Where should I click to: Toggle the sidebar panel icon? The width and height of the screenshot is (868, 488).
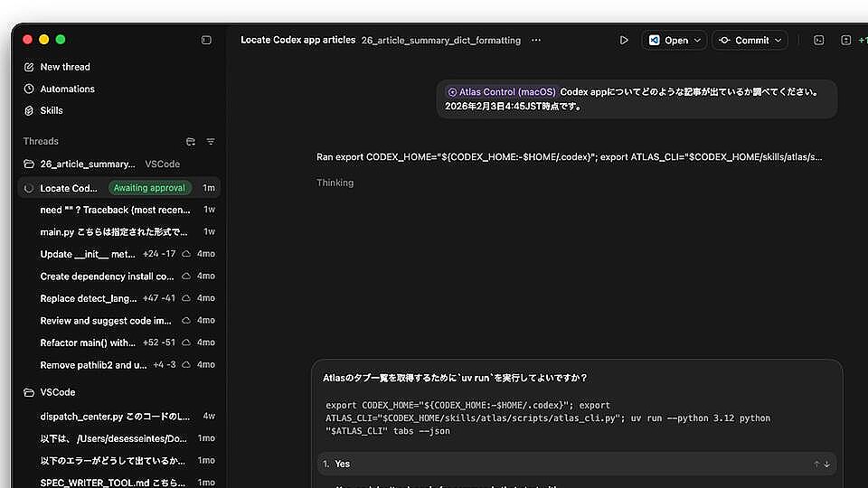(x=206, y=40)
